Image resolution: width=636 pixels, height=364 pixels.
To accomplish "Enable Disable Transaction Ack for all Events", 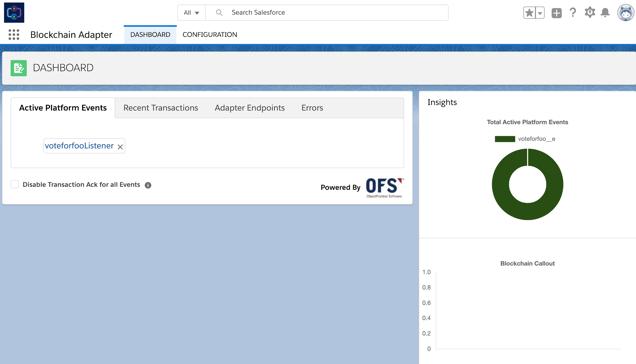I will coord(15,184).
